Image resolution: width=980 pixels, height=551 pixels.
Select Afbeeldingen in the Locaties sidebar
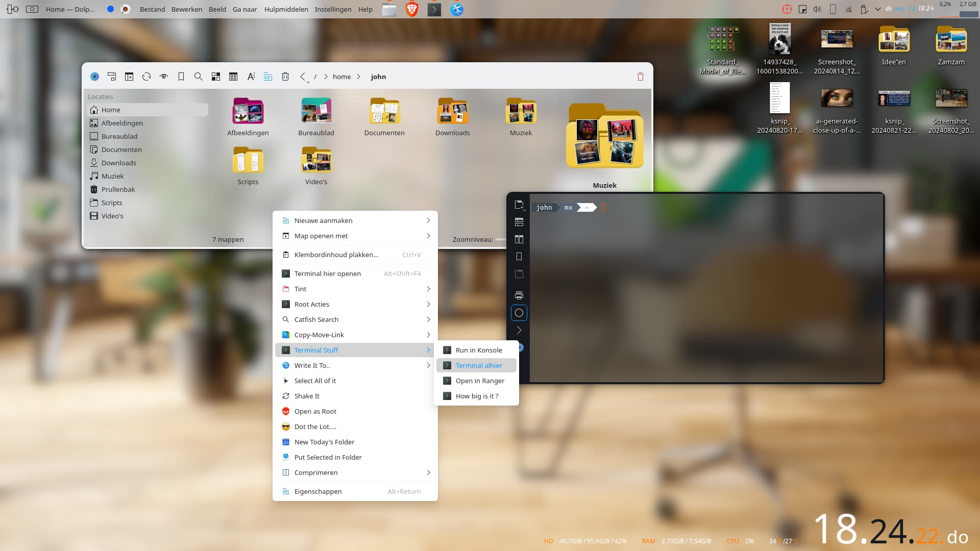(148, 123)
